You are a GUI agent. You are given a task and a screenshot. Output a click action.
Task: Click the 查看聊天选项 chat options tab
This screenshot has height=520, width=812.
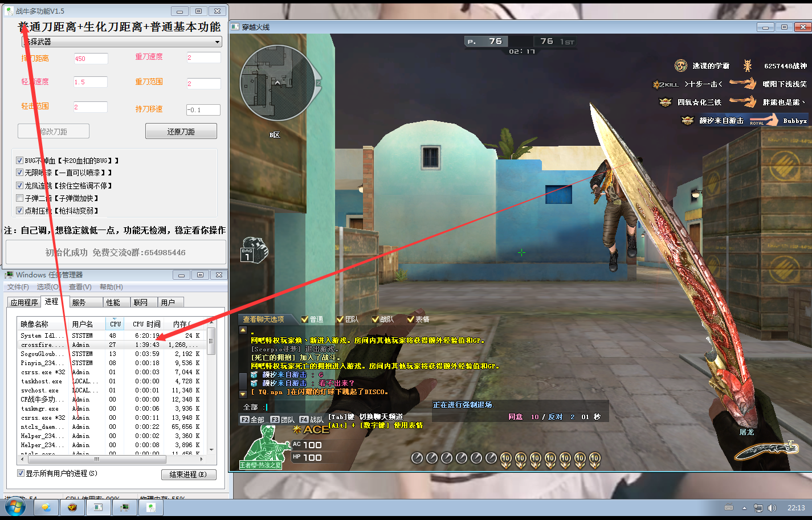pyautogui.click(x=262, y=320)
